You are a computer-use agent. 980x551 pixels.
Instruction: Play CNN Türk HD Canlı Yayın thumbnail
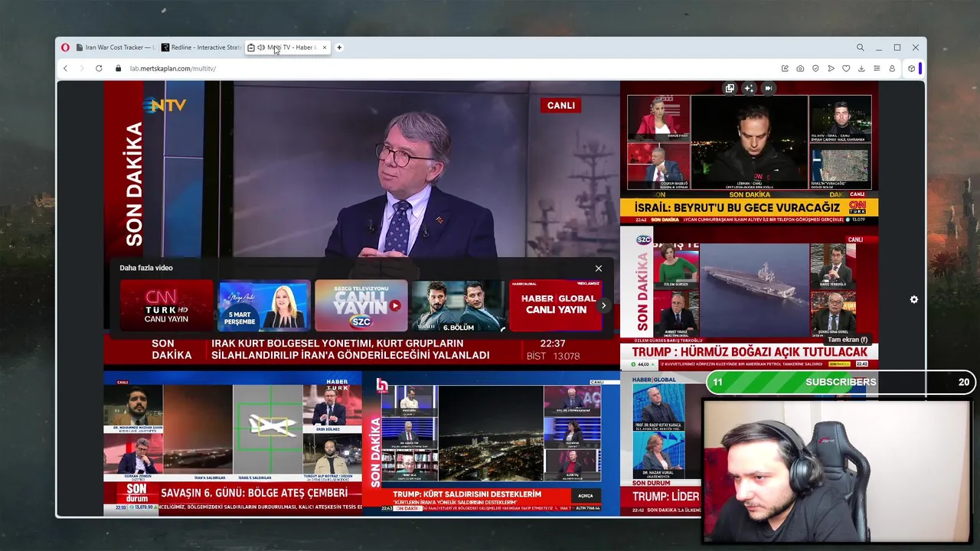166,305
